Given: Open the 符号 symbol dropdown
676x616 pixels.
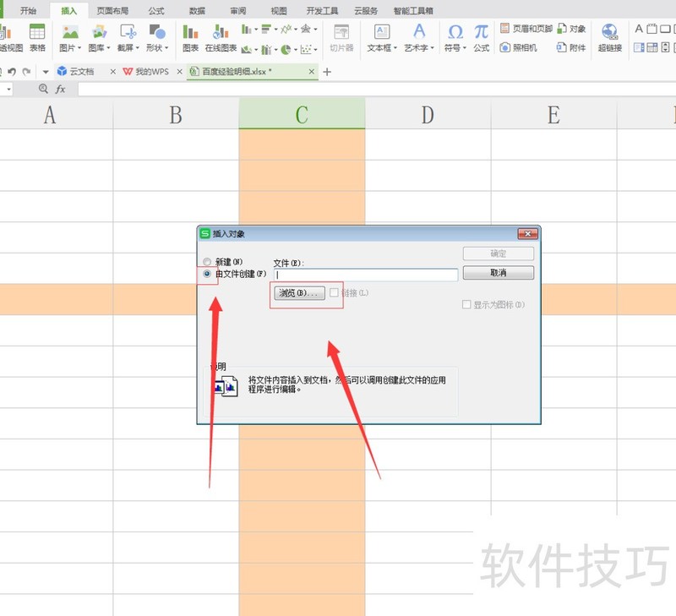Looking at the screenshot, I should pyautogui.click(x=455, y=48).
